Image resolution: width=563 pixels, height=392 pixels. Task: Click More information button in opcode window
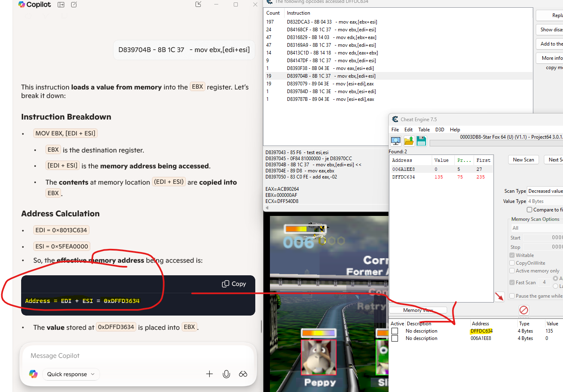(x=550, y=58)
